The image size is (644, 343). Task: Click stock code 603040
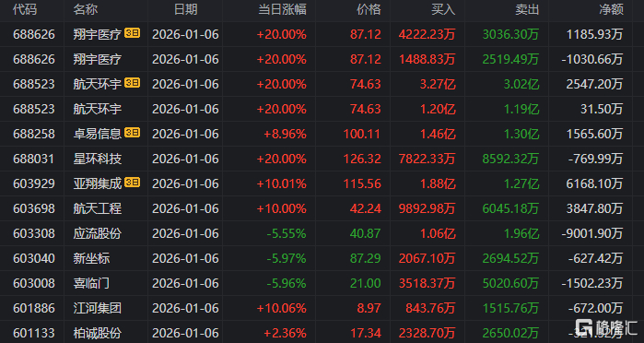tap(34, 258)
